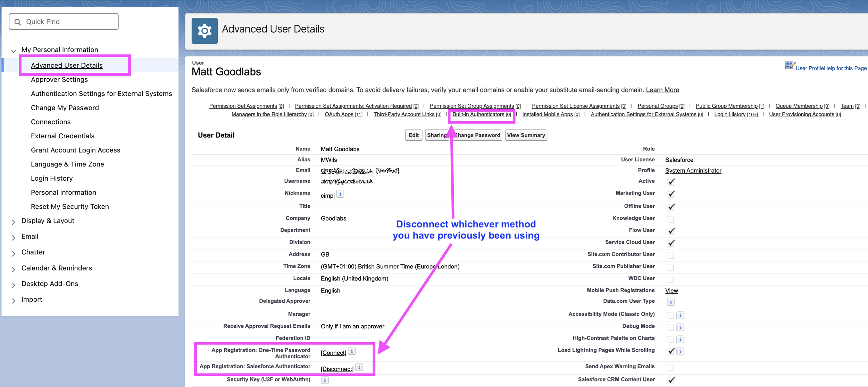Jump to Built-in Authenticators related list

point(482,114)
